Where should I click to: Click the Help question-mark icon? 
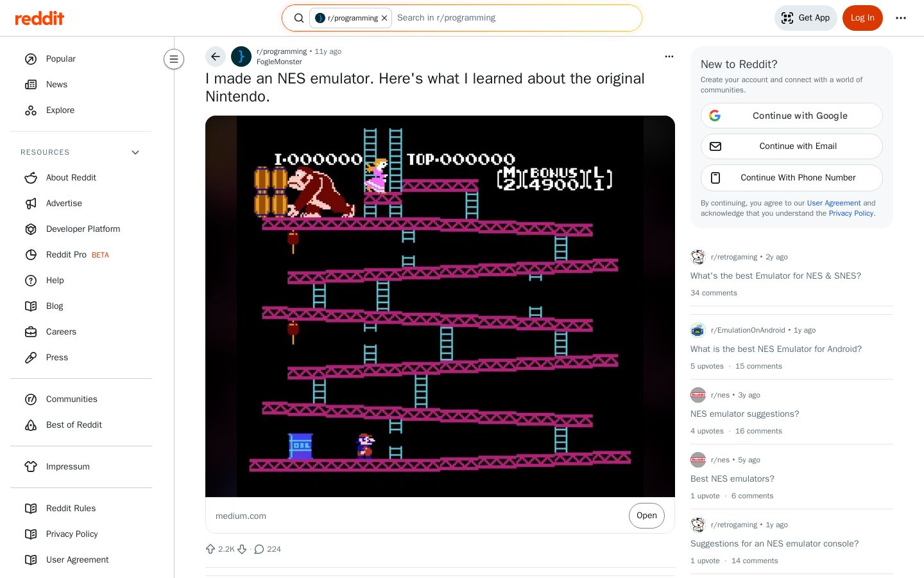[31, 281]
